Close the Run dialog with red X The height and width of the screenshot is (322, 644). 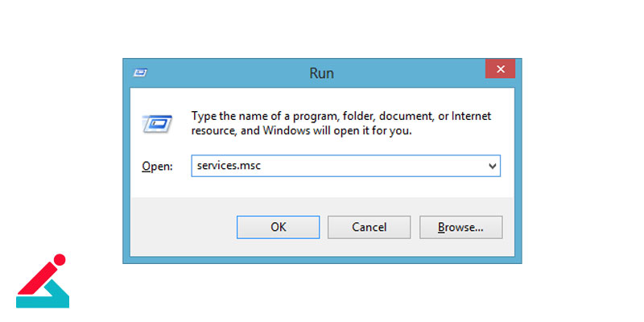pyautogui.click(x=500, y=69)
